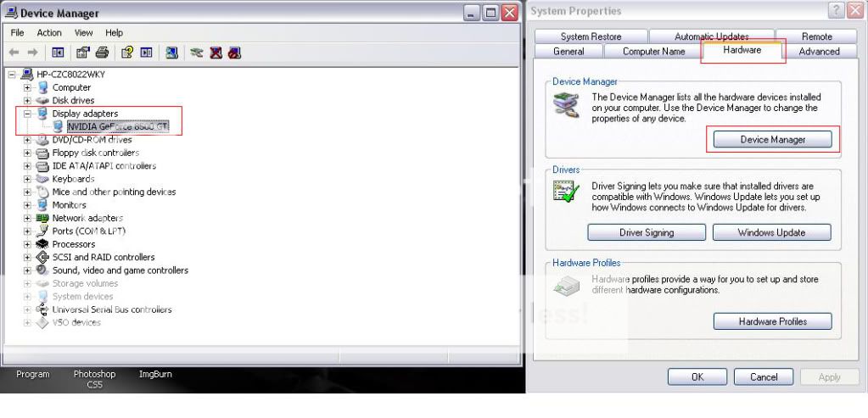Viewport: 868px width, 418px height.
Task: Switch to the General tab
Action: click(x=568, y=52)
